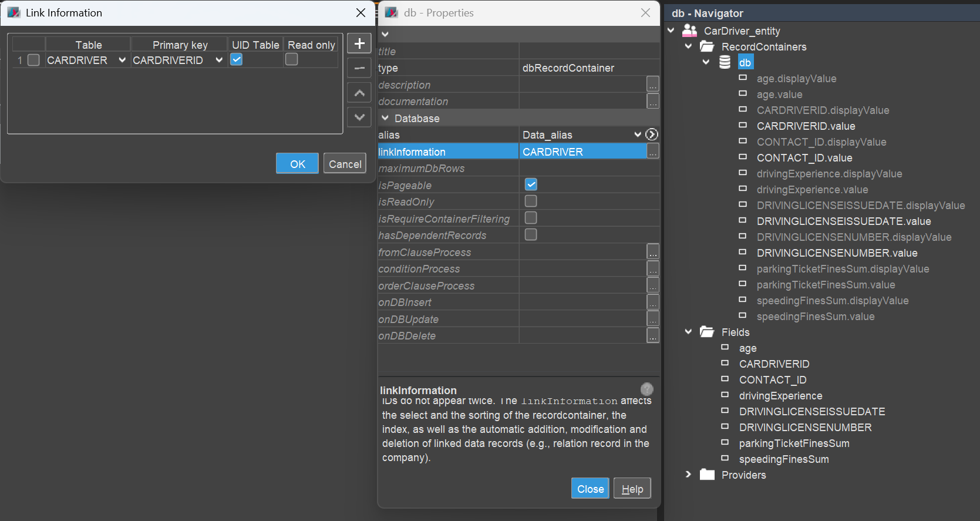This screenshot has width=980, height=521.
Task: Click the minus icon to remove link row
Action: [359, 68]
